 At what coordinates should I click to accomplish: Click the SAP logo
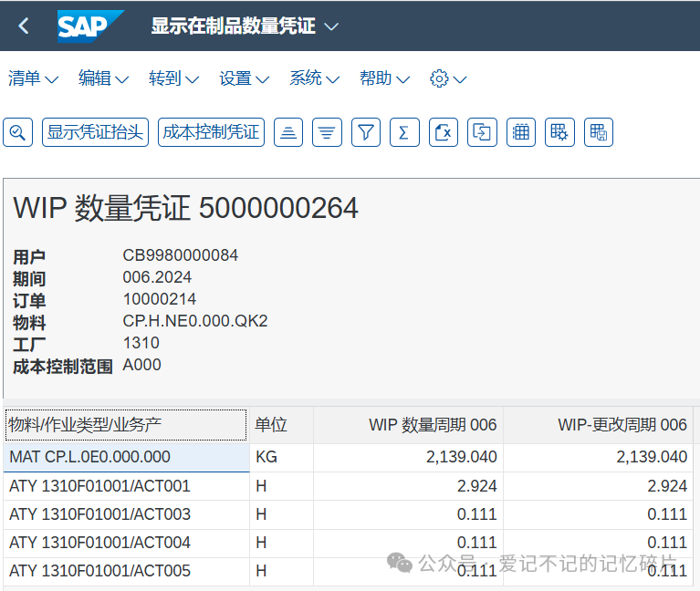[x=90, y=26]
